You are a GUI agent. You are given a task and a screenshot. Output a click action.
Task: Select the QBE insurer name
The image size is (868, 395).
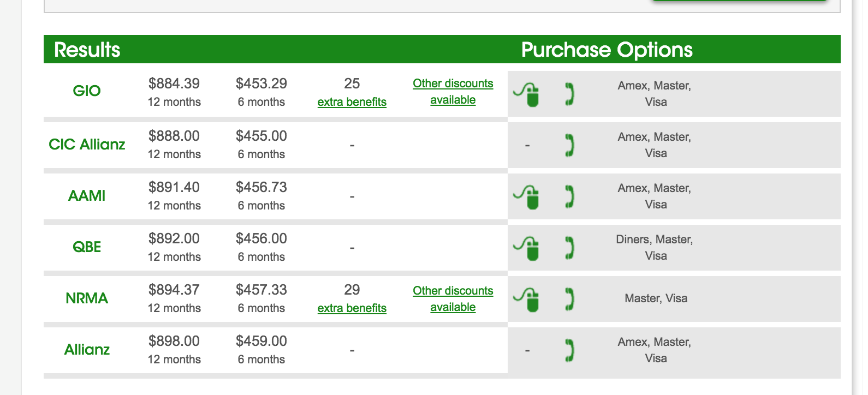click(87, 247)
